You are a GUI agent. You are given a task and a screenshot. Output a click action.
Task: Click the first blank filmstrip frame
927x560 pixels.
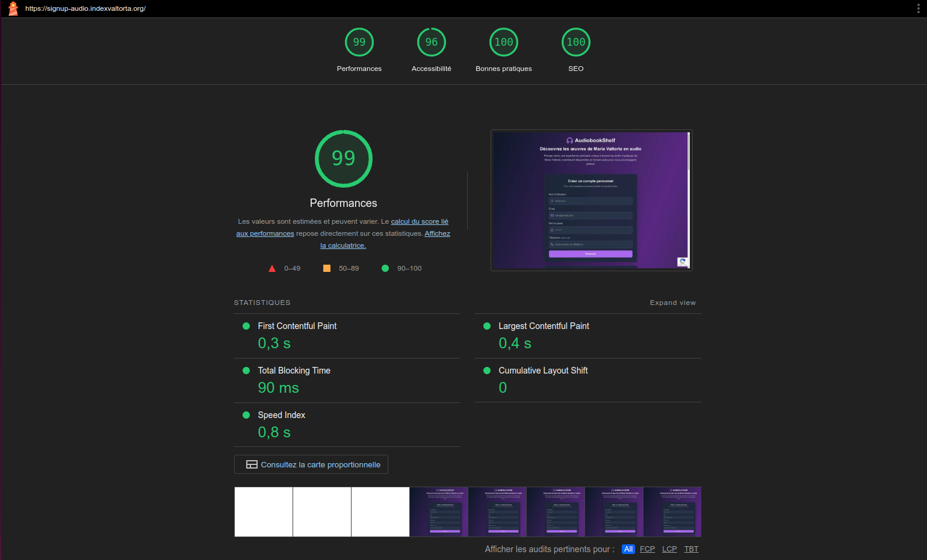tap(264, 512)
